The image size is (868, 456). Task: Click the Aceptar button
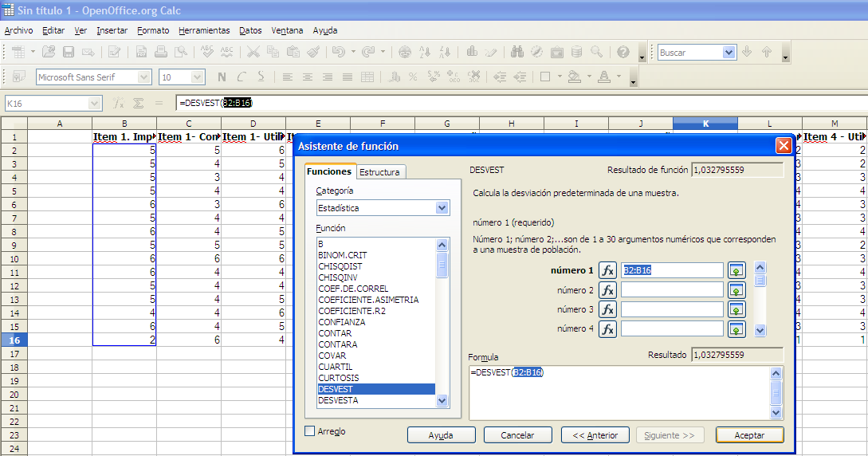point(749,435)
